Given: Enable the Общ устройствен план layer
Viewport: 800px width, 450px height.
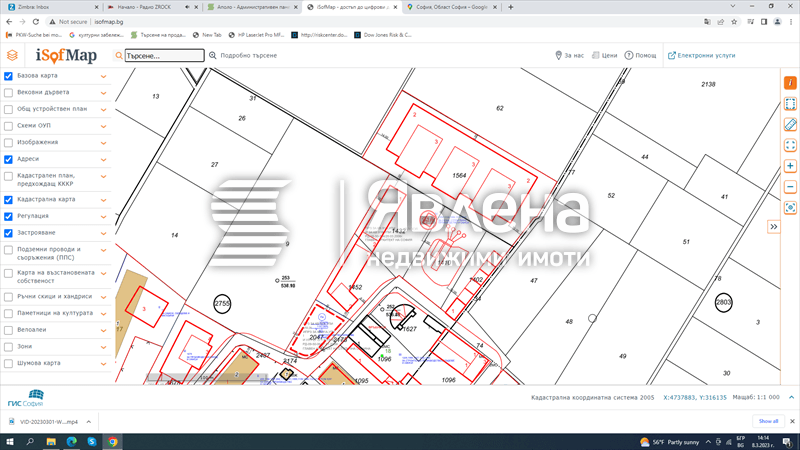Looking at the screenshot, I should point(8,109).
